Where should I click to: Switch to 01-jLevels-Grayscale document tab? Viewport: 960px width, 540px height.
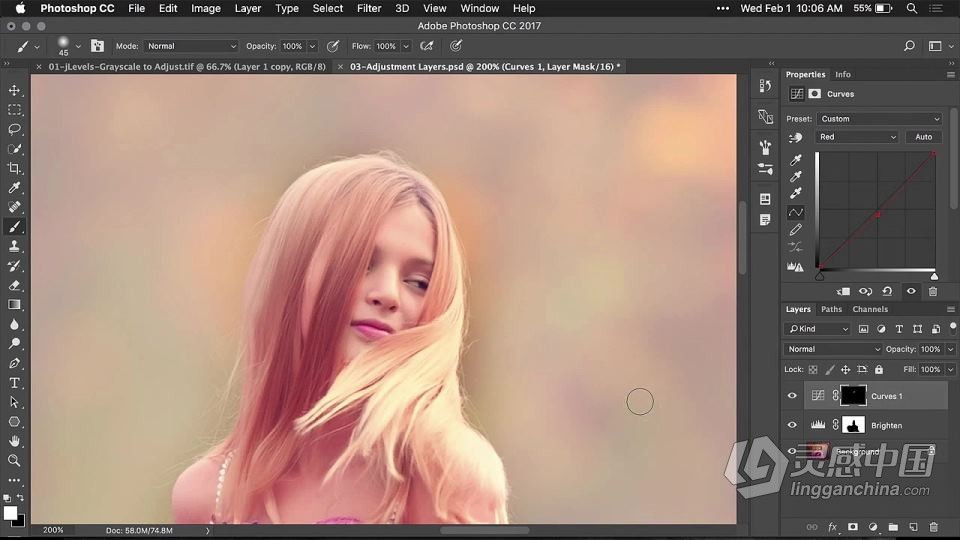(187, 67)
